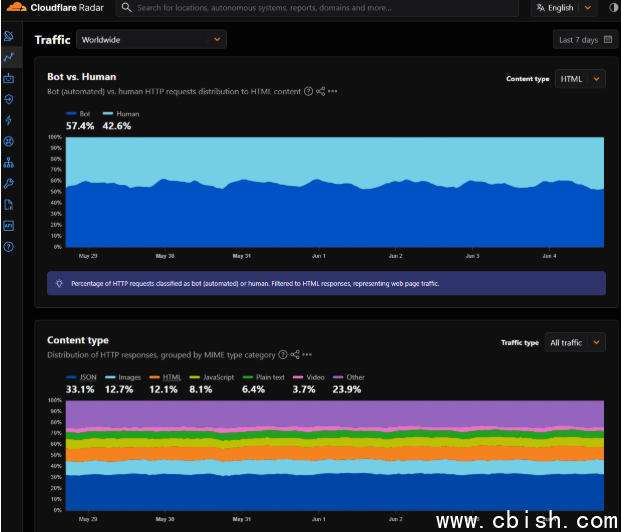This screenshot has width=621, height=532.
Task: Click the 33.1% JSON value
Action: tap(80, 389)
